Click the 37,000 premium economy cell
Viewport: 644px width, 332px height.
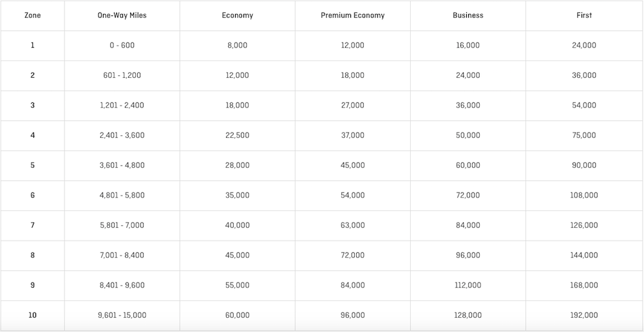click(352, 135)
